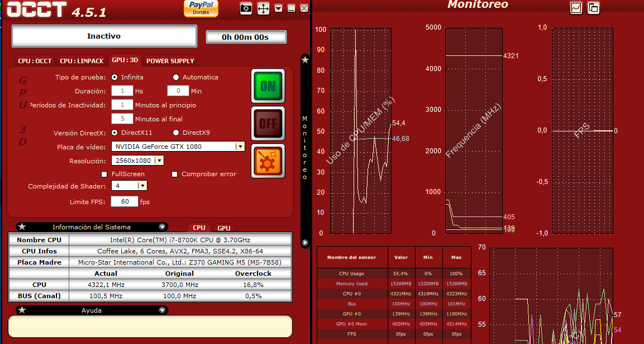Click the 4321MHz CPU #0 value cell
644x344 pixels.
(x=401, y=294)
